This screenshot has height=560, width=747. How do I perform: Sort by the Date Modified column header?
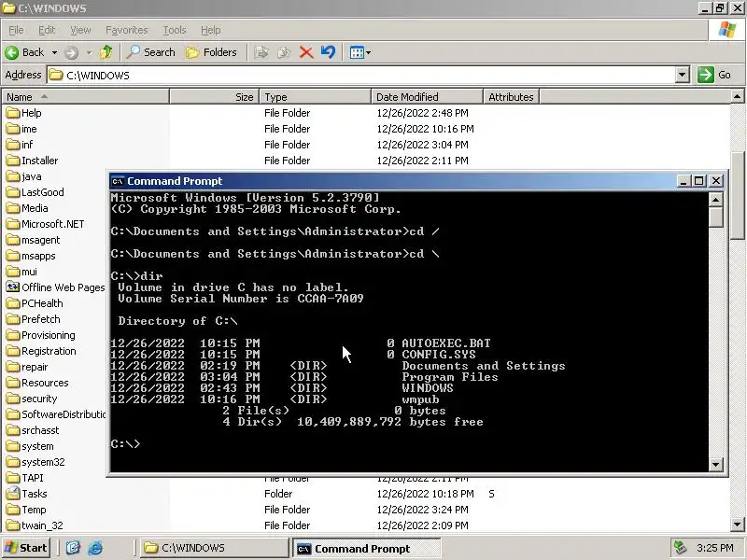427,97
